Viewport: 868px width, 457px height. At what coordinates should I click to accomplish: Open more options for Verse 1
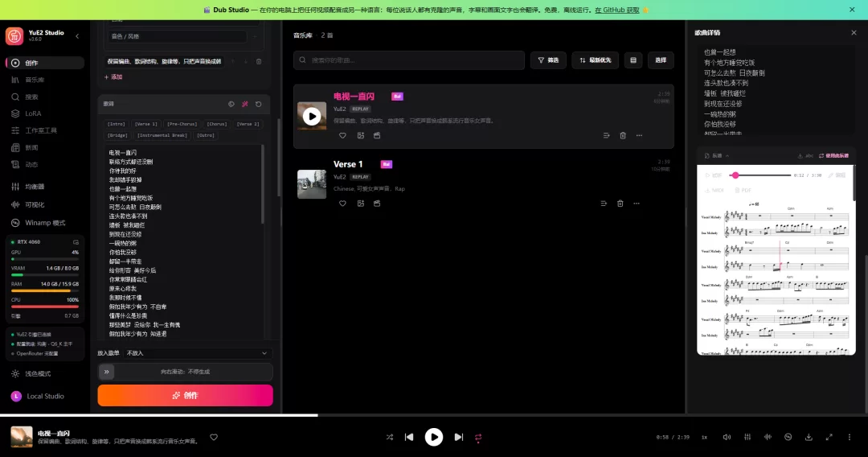(x=637, y=204)
